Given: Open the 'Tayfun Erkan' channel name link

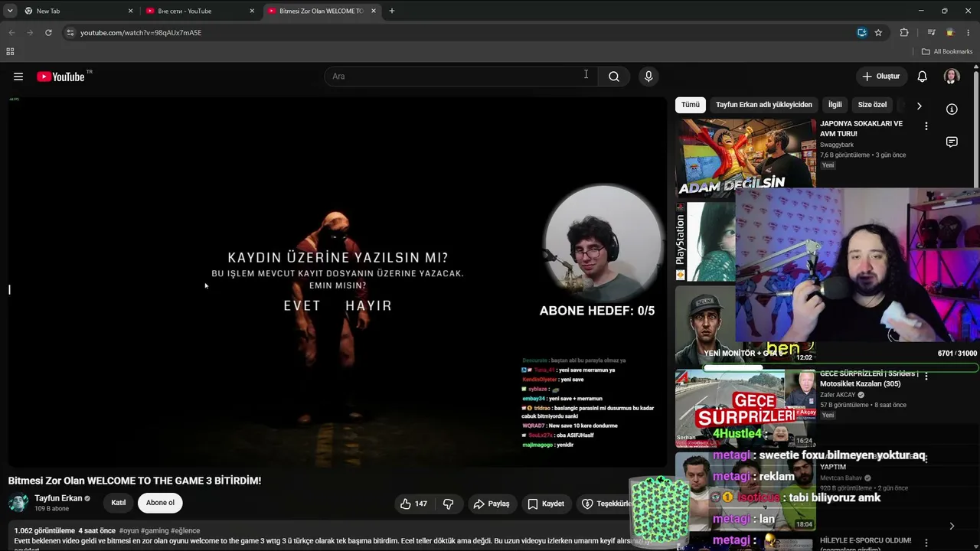Looking at the screenshot, I should click(x=58, y=498).
